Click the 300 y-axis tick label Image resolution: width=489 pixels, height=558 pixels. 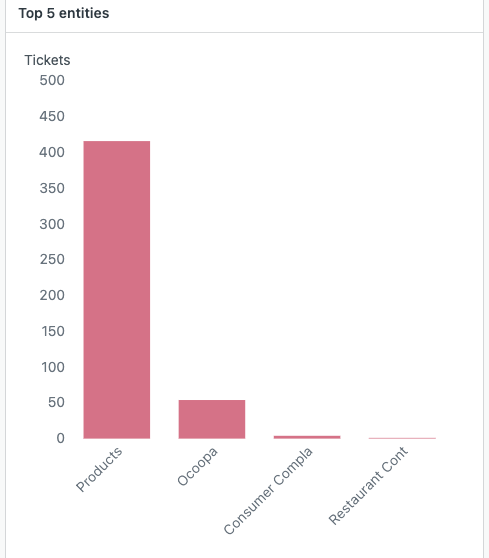(x=52, y=224)
